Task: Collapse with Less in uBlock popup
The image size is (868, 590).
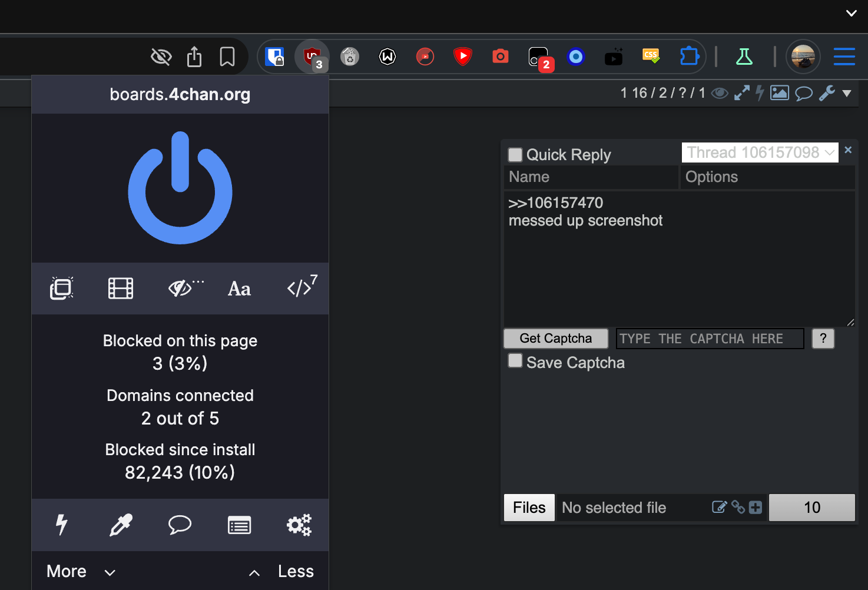Action: click(x=281, y=571)
